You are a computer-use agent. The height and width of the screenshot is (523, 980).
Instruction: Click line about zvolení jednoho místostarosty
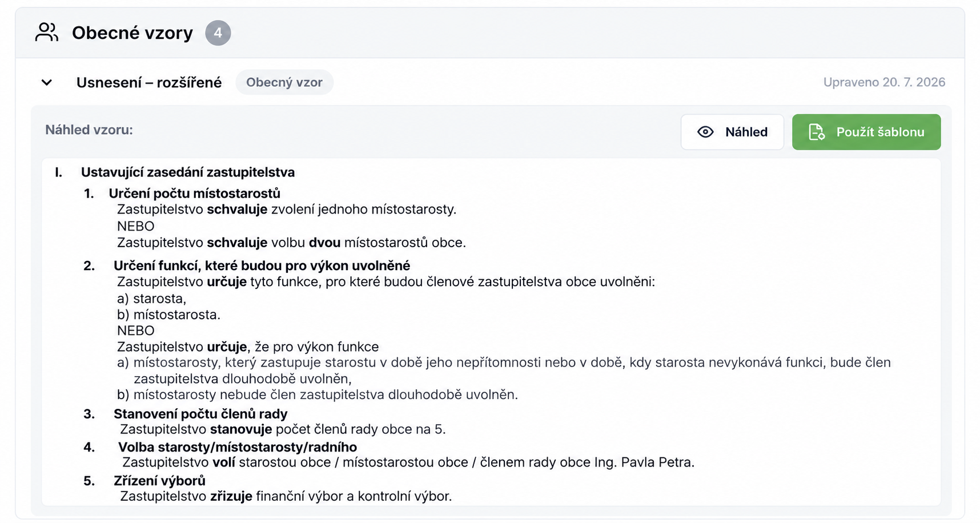pyautogui.click(x=287, y=210)
